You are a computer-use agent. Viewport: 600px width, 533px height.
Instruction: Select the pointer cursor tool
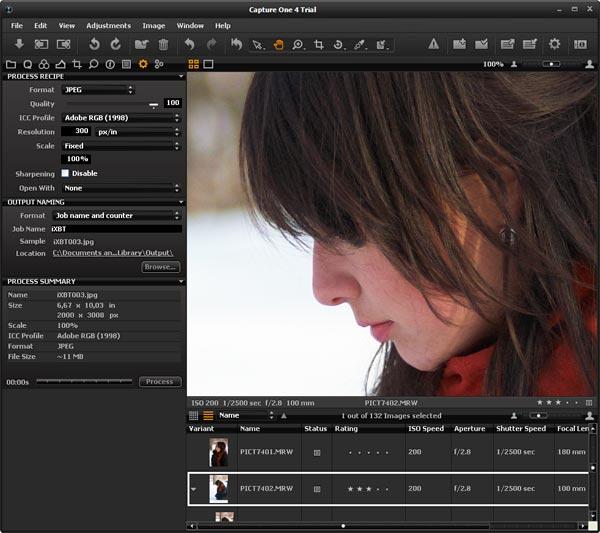click(x=258, y=45)
